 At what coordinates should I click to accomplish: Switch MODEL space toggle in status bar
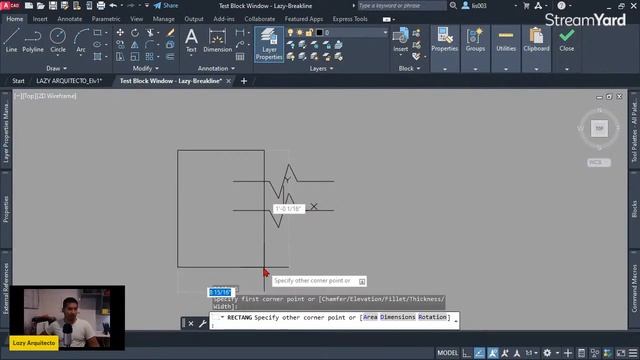[447, 353]
